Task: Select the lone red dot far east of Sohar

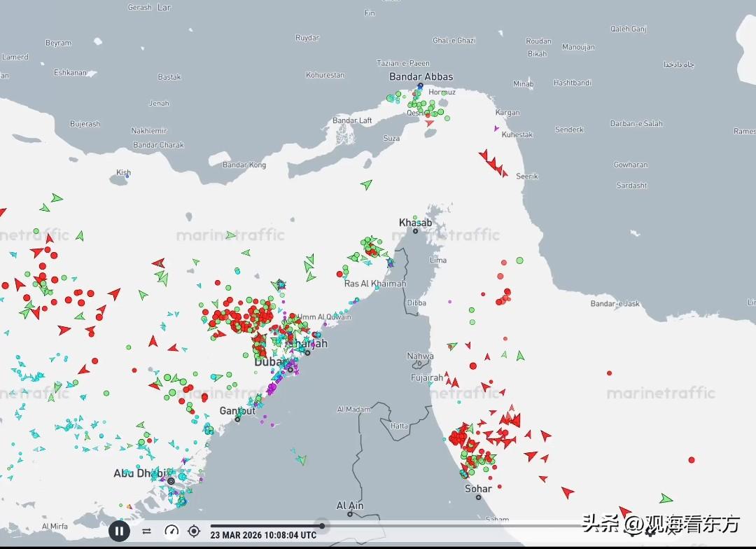Action: (x=692, y=460)
